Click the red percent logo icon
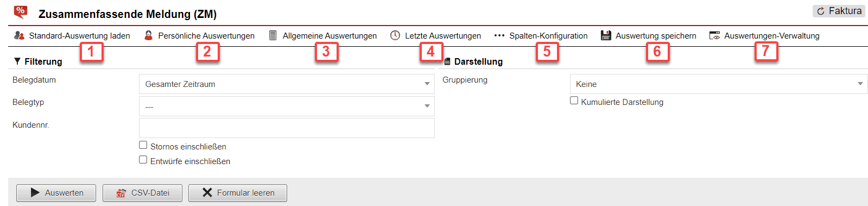The height and width of the screenshot is (206, 868). [21, 11]
